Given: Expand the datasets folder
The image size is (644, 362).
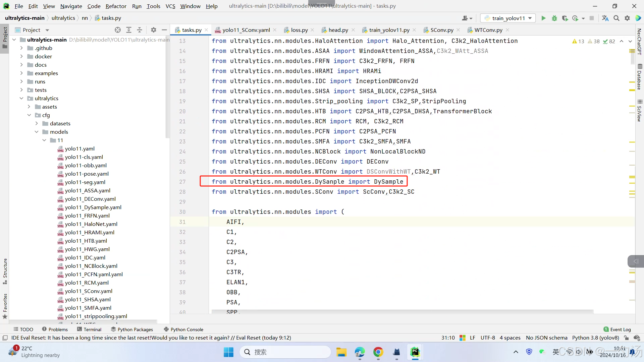Looking at the screenshot, I should [37, 123].
